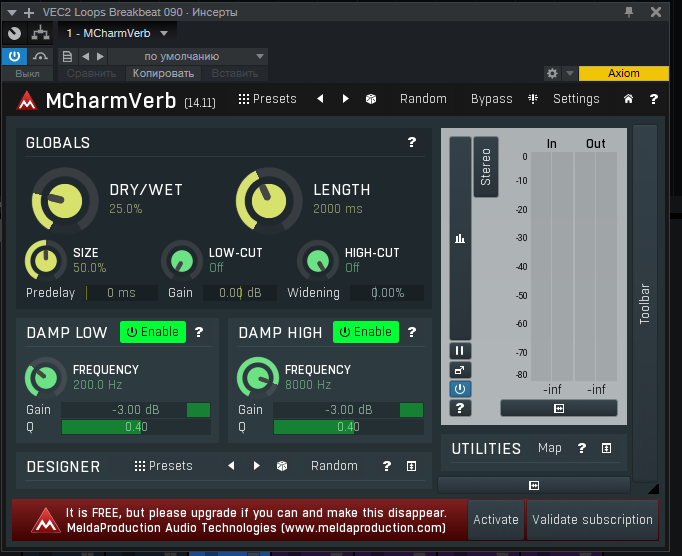Show help for DAMP HIGH section
The height and width of the screenshot is (556, 682).
(412, 332)
